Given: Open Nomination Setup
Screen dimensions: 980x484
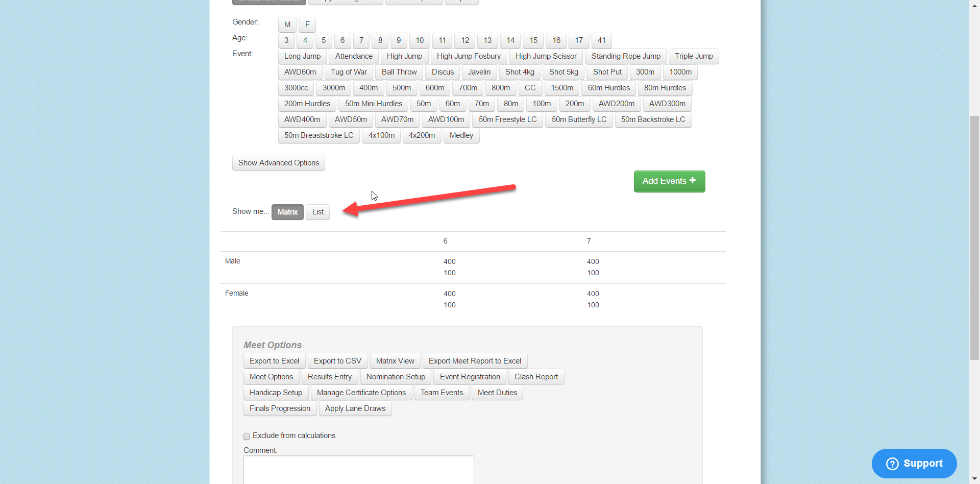Looking at the screenshot, I should 396,377.
